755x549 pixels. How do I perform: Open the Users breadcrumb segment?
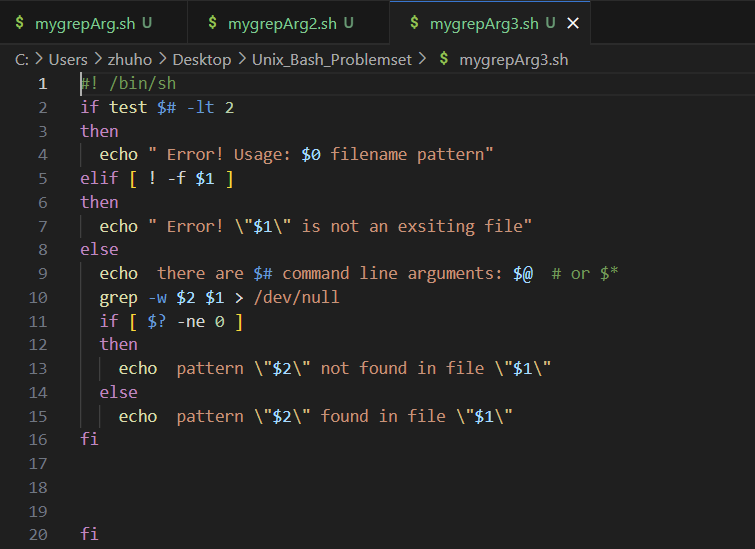click(68, 60)
